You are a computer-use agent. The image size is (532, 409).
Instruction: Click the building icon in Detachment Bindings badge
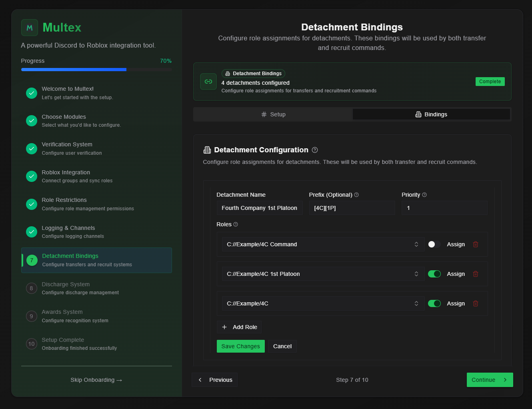[x=228, y=74]
